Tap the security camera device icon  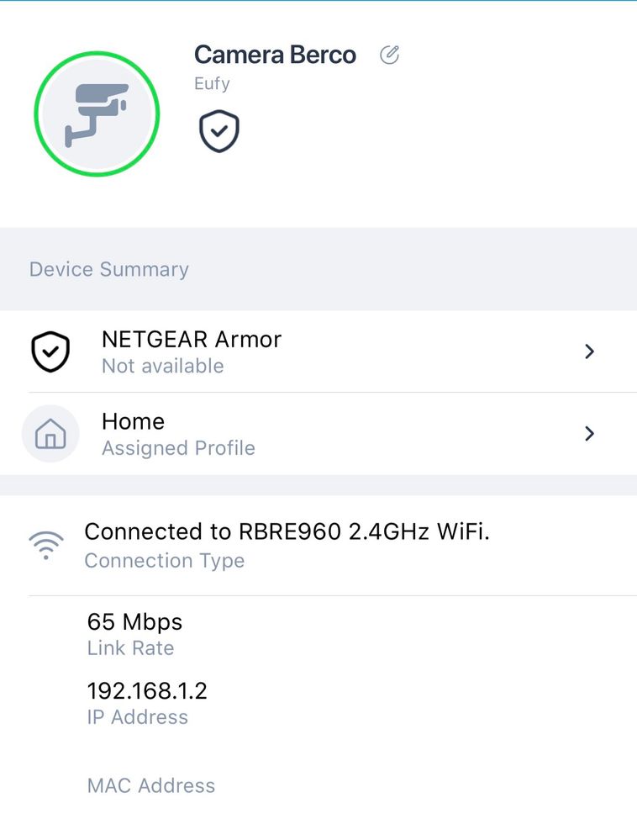click(x=97, y=114)
